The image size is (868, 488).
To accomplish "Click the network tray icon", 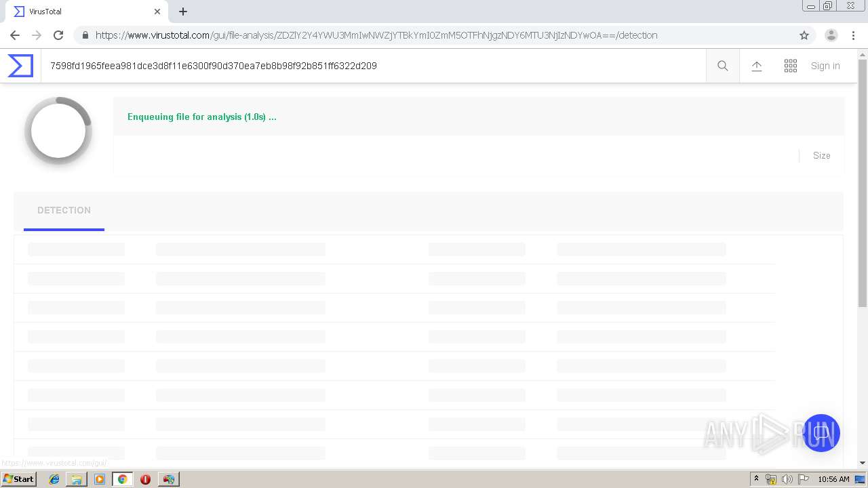I will point(771,479).
